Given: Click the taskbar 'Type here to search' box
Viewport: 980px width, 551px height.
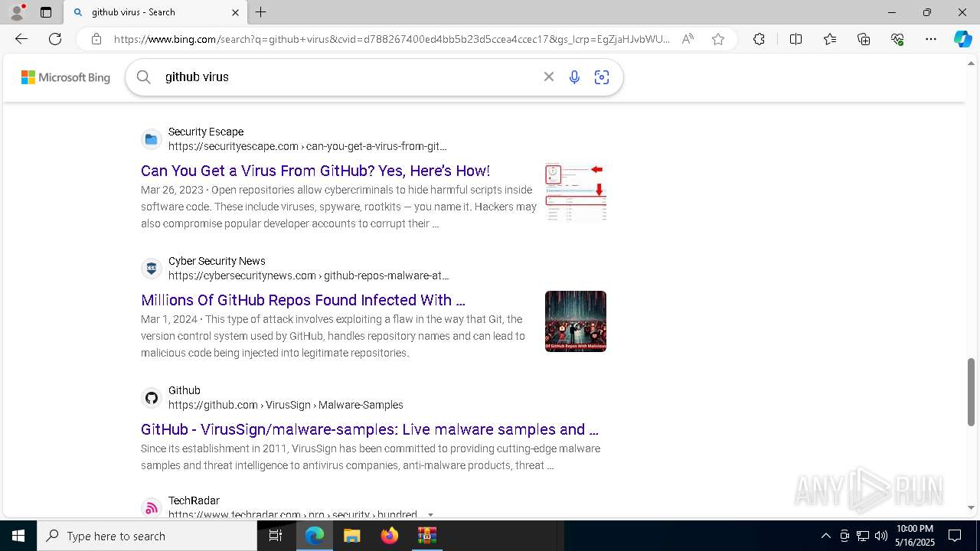Looking at the screenshot, I should (x=147, y=536).
